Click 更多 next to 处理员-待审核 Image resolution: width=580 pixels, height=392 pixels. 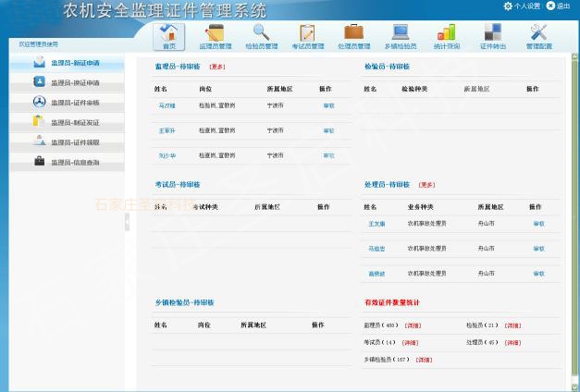point(426,185)
